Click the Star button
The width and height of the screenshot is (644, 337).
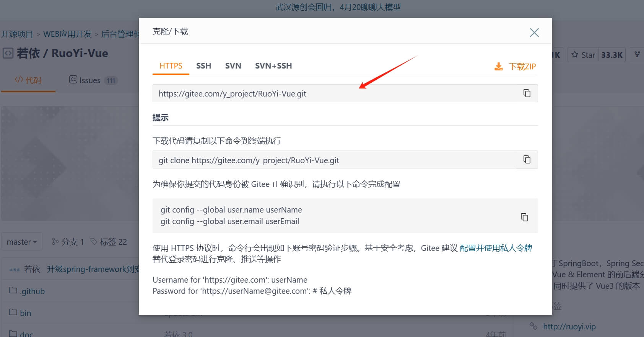[583, 55]
